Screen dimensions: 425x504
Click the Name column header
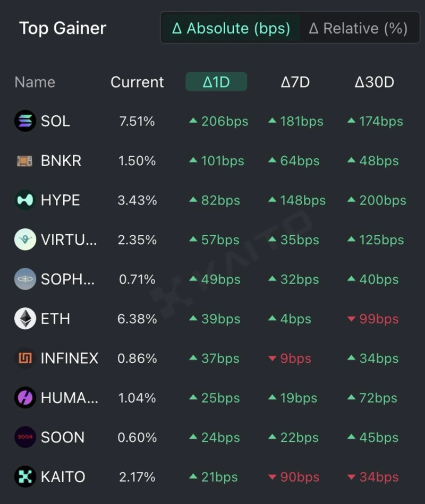click(x=35, y=82)
